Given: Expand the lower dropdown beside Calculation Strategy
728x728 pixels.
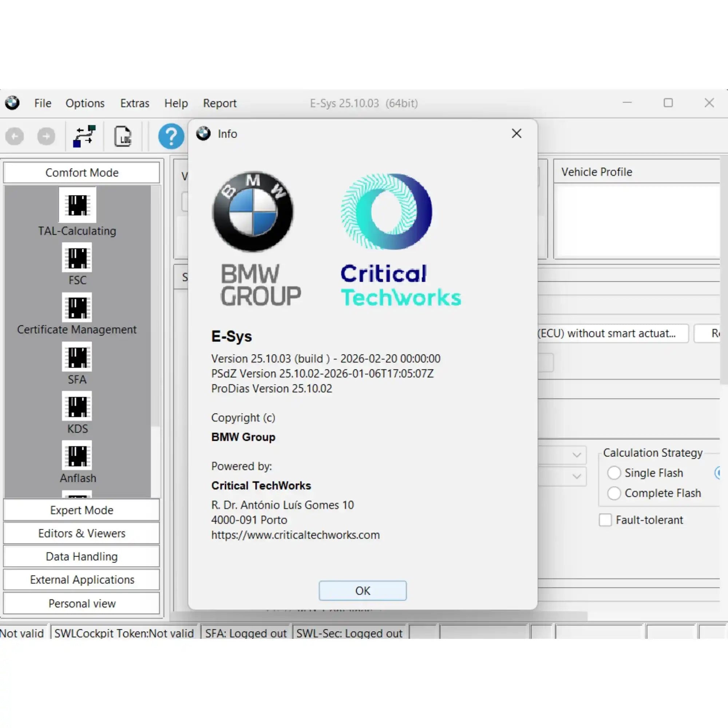Looking at the screenshot, I should 577,476.
